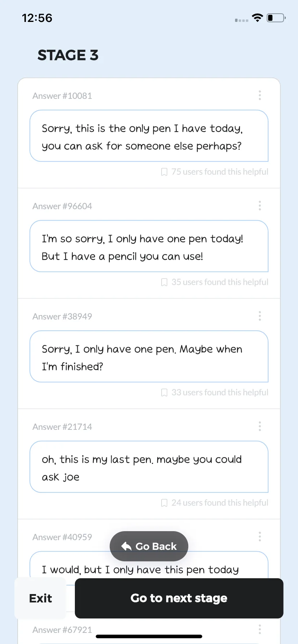
Task: Open options menu for Answer #10081
Action: [x=259, y=95]
